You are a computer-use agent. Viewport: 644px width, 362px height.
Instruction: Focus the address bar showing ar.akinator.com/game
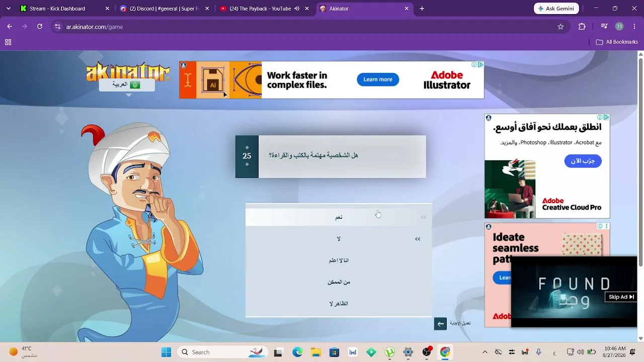309,27
